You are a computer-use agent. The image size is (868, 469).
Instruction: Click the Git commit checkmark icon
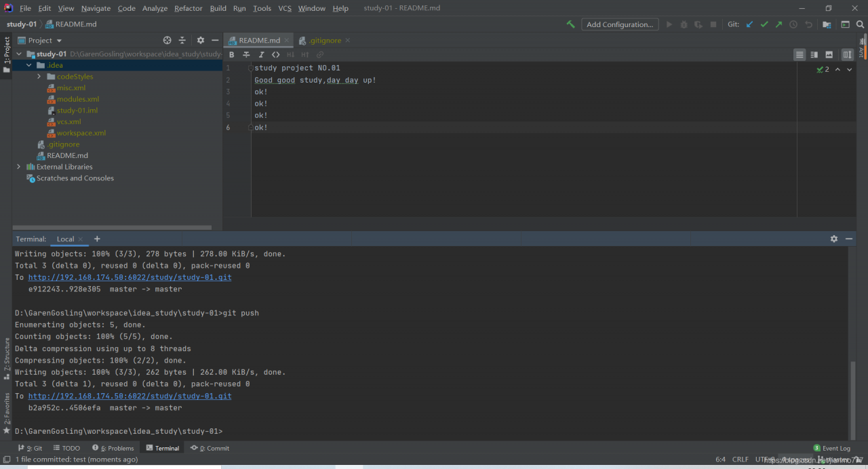(x=764, y=24)
